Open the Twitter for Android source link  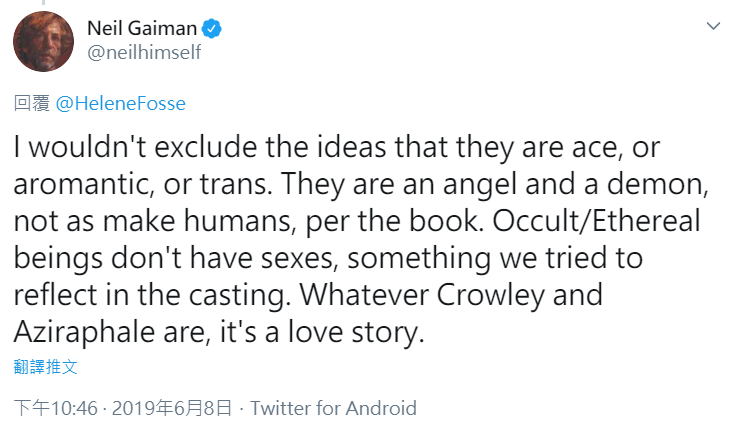click(333, 408)
